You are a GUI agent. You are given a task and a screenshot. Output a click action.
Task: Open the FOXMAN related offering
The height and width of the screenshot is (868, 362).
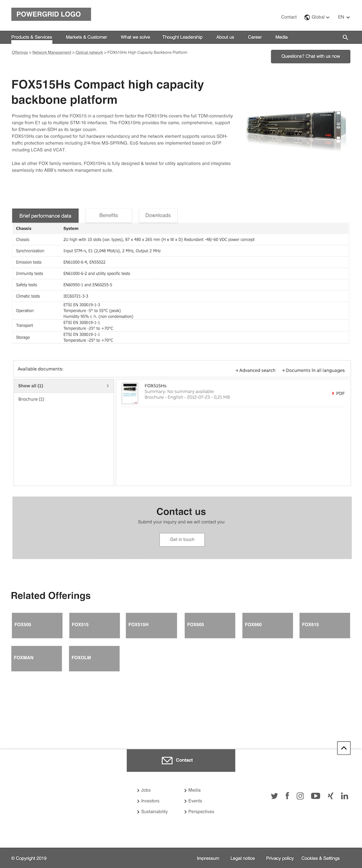[x=37, y=658]
